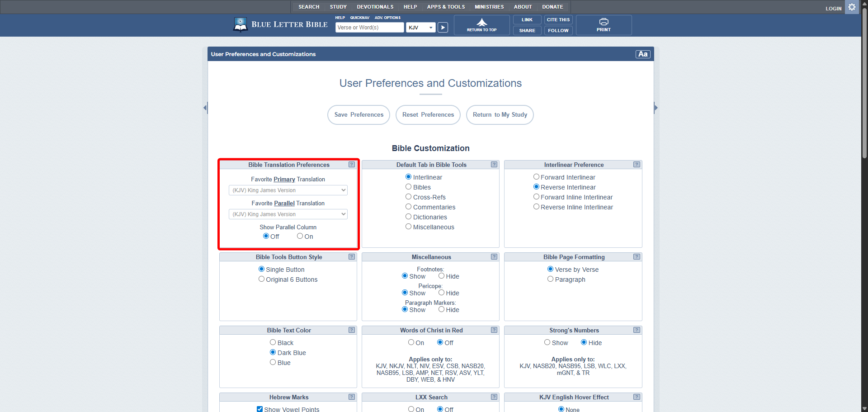Click the settings gear icon near Login
This screenshot has width=868, height=412.
[x=852, y=7]
